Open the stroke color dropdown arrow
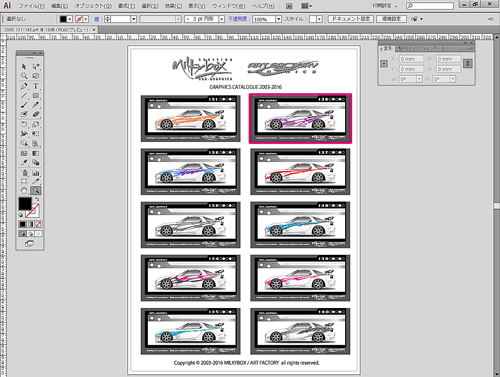The image size is (500, 377). (x=86, y=19)
